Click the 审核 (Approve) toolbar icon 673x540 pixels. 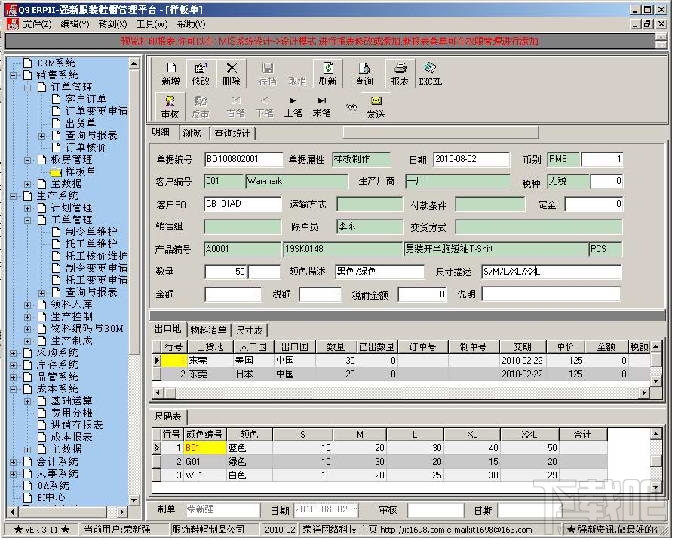point(169,105)
